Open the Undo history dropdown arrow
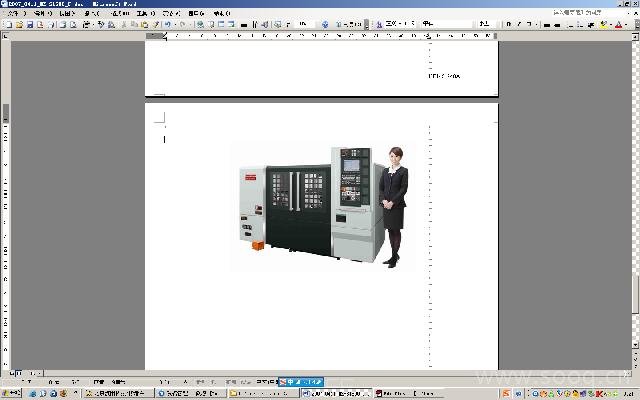The image size is (640, 400). [x=174, y=24]
